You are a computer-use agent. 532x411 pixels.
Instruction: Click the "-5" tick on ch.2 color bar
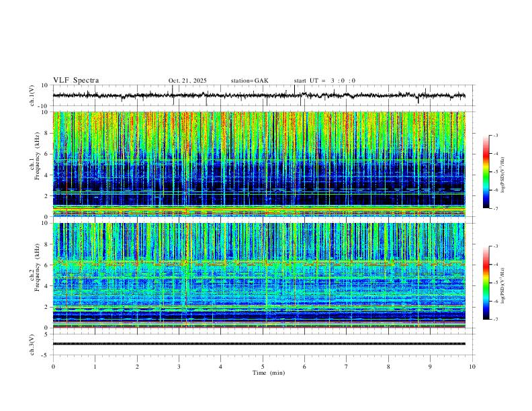(495, 283)
